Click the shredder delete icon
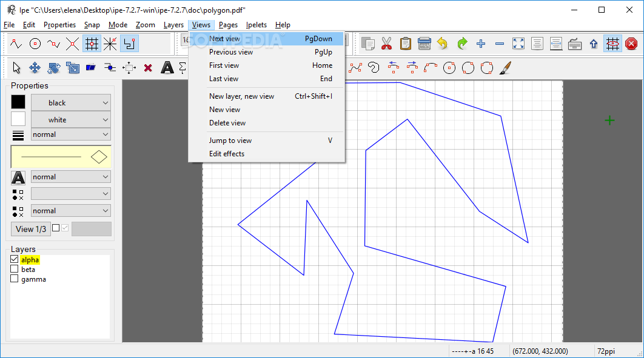The height and width of the screenshot is (358, 644). tap(424, 44)
